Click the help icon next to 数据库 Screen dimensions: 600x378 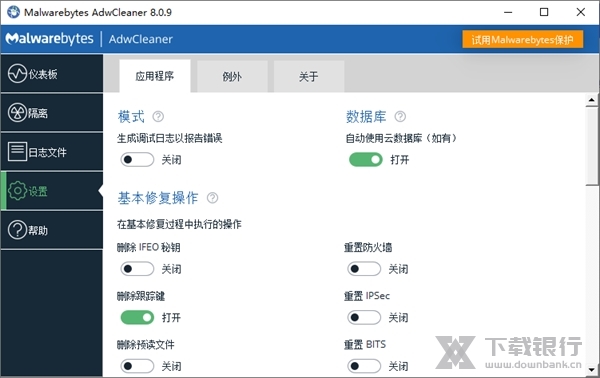pos(400,116)
